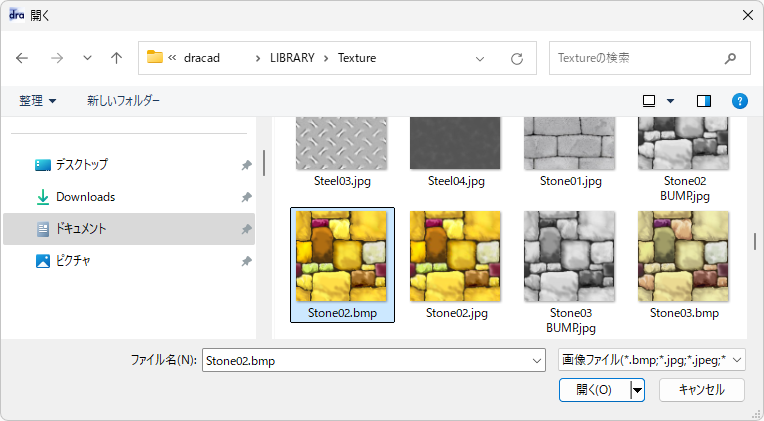Click the Steel03.jpg file name label
Viewport: 764px width, 421px height.
coord(342,181)
